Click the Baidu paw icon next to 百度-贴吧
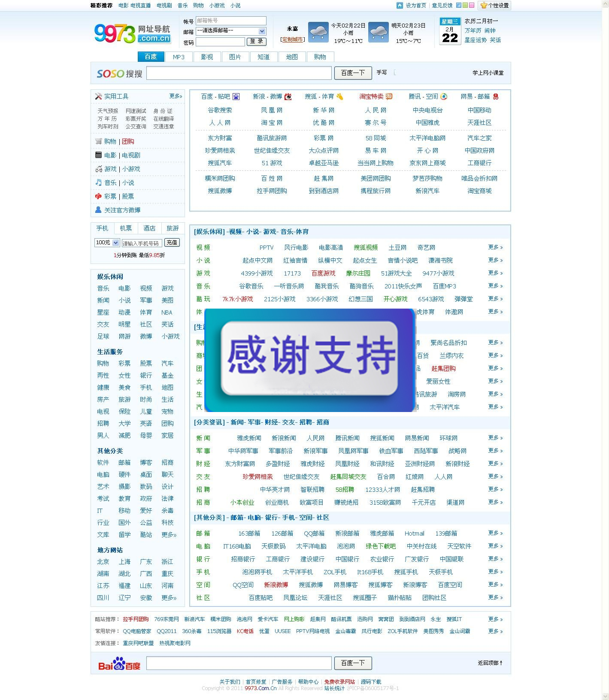 [236, 97]
